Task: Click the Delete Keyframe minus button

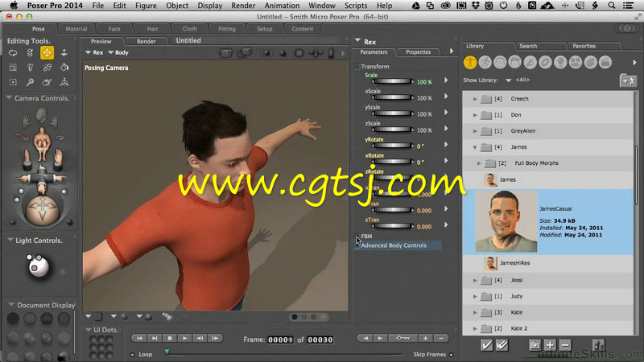Action: click(x=441, y=339)
